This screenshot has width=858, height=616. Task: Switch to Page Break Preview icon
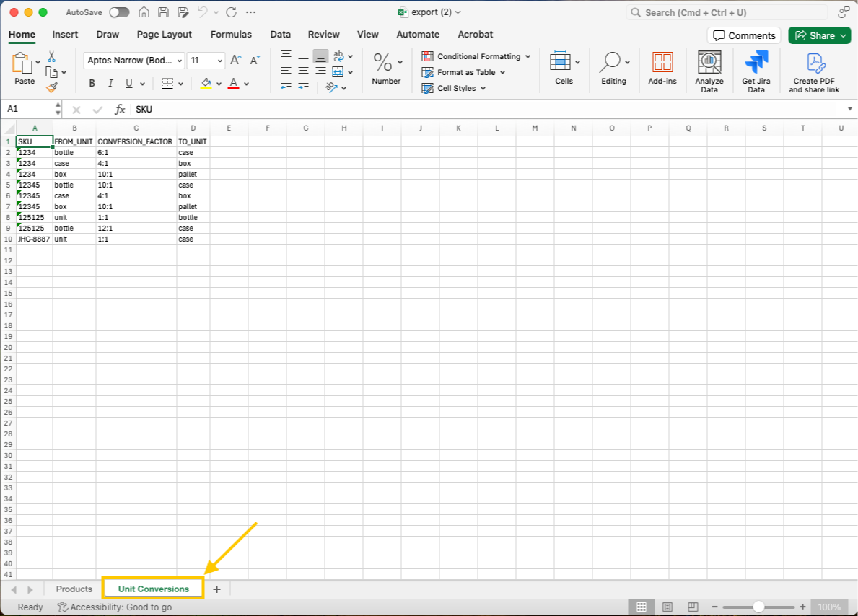tap(693, 607)
